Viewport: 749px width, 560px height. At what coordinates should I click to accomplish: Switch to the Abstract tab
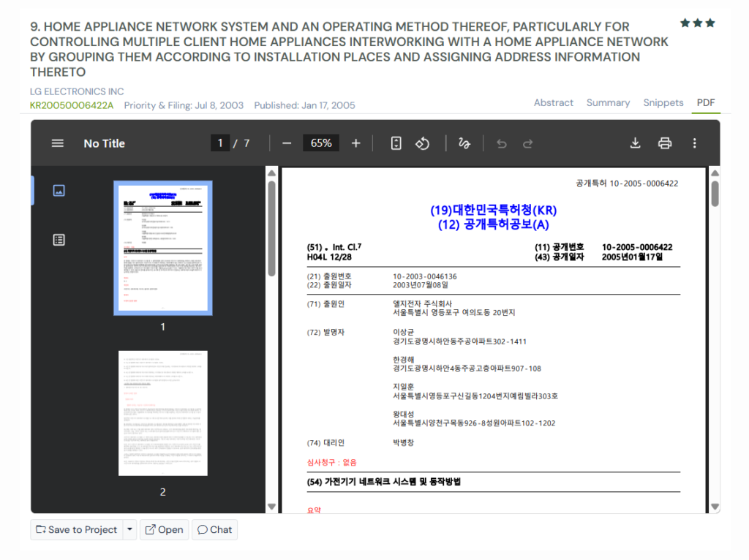pos(553,102)
